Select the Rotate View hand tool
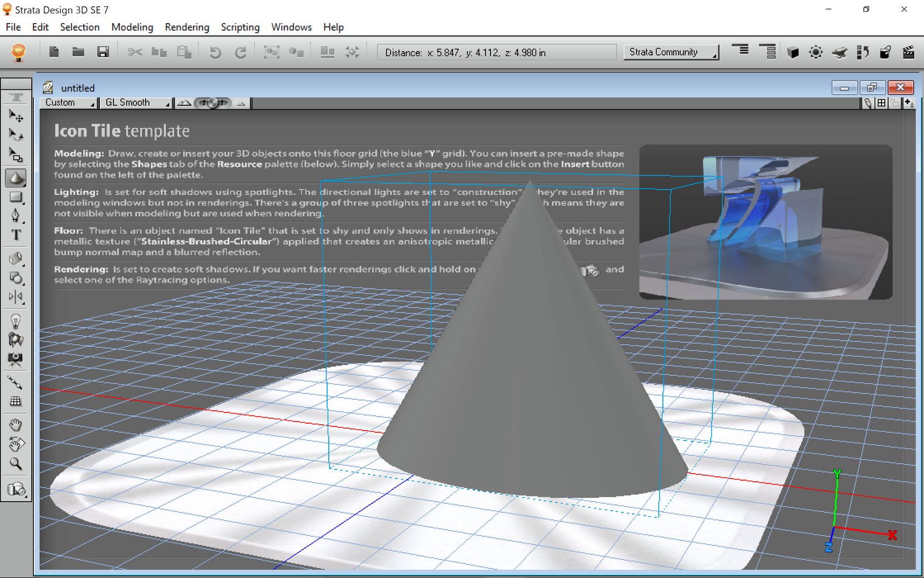 (16, 444)
